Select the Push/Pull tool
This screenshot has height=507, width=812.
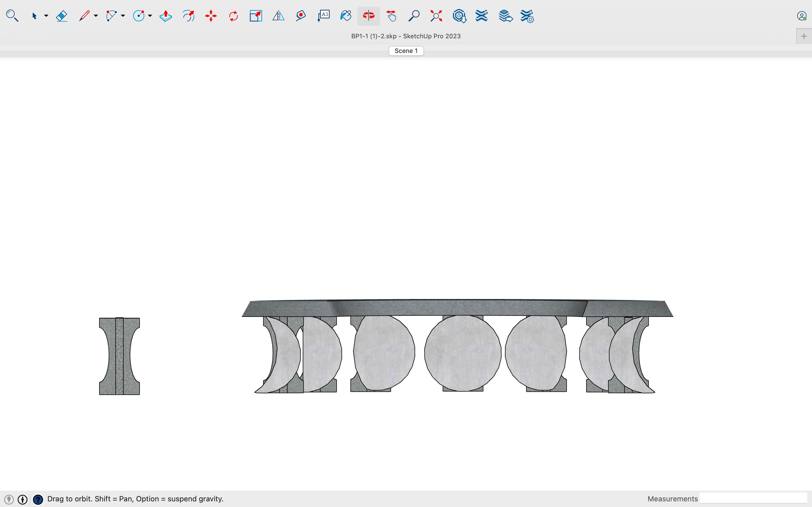[x=166, y=16]
